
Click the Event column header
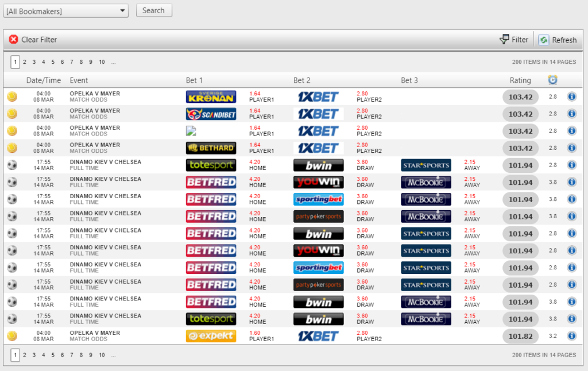pyautogui.click(x=79, y=80)
